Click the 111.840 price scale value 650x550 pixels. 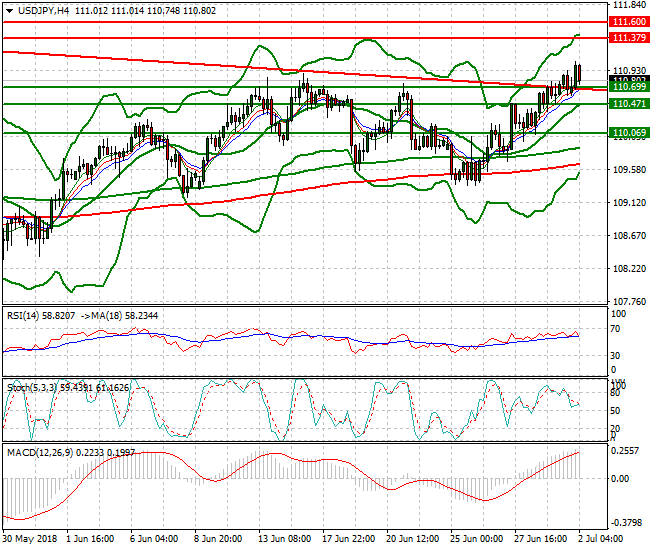629,5
